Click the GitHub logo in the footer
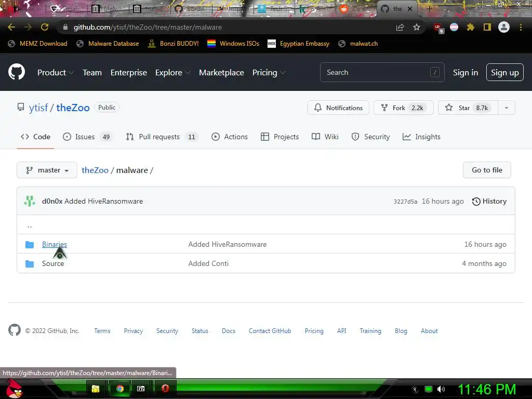Image resolution: width=532 pixels, height=399 pixels. coord(14,330)
